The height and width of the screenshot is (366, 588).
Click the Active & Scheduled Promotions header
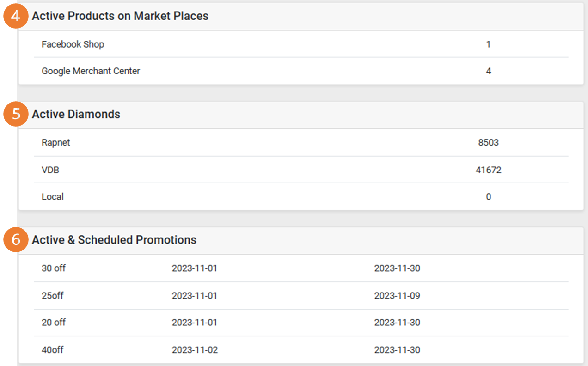coord(114,240)
